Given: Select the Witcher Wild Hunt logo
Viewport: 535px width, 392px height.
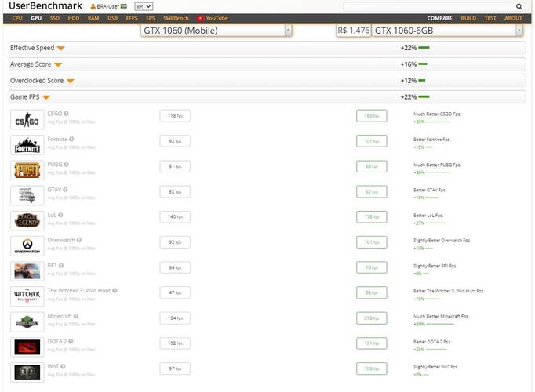Looking at the screenshot, I should [27, 296].
